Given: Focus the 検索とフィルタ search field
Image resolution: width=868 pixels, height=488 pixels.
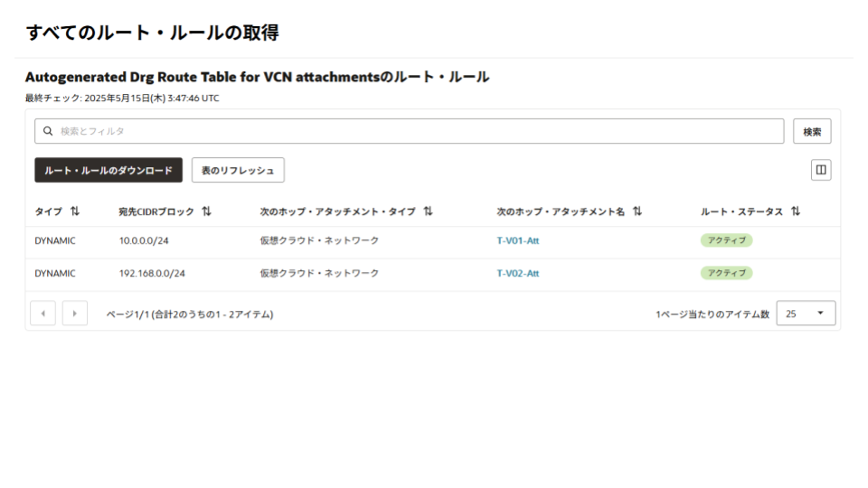Looking at the screenshot, I should click(409, 131).
